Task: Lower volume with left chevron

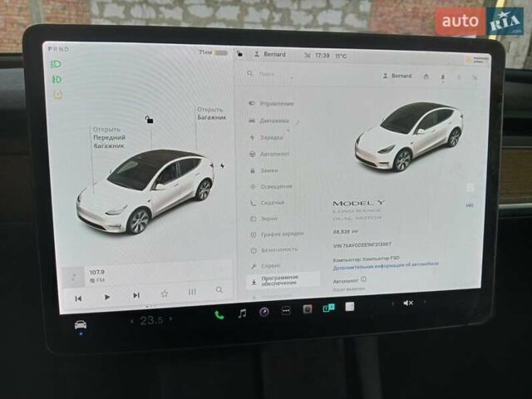Action: [x=393, y=303]
